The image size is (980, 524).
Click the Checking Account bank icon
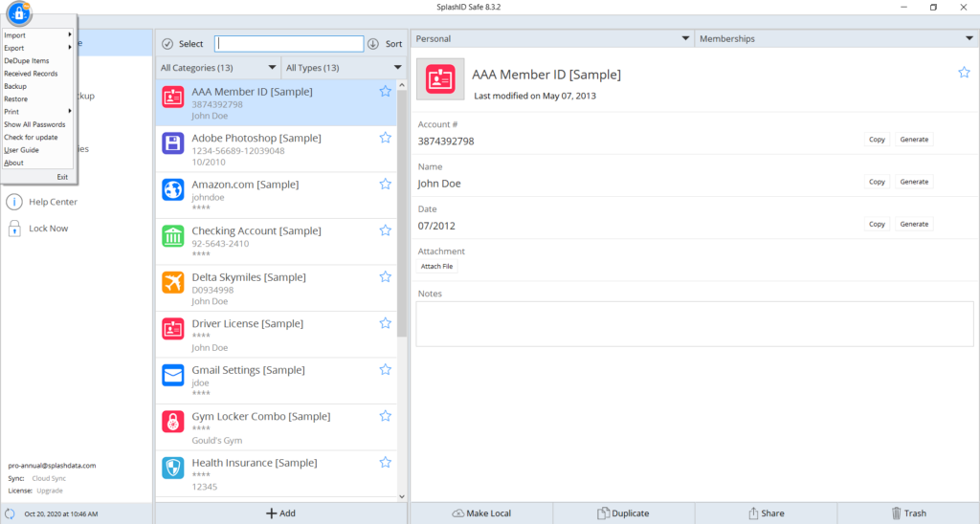pos(173,236)
